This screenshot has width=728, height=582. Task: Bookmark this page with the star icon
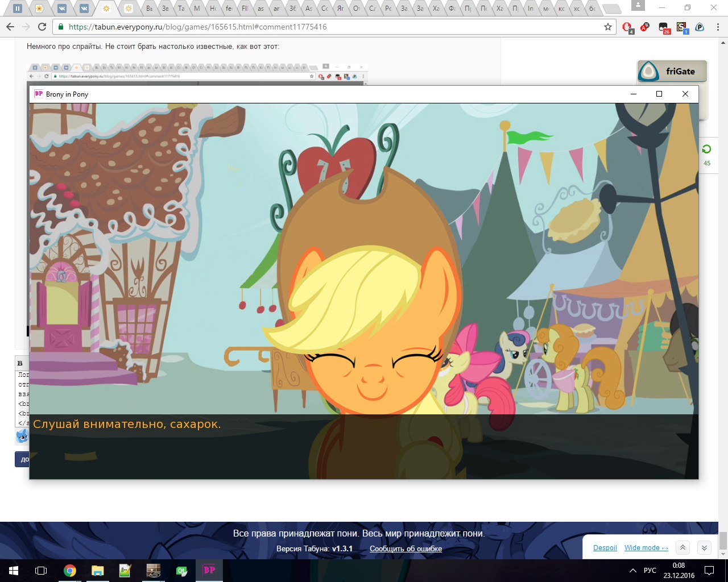pos(608,27)
